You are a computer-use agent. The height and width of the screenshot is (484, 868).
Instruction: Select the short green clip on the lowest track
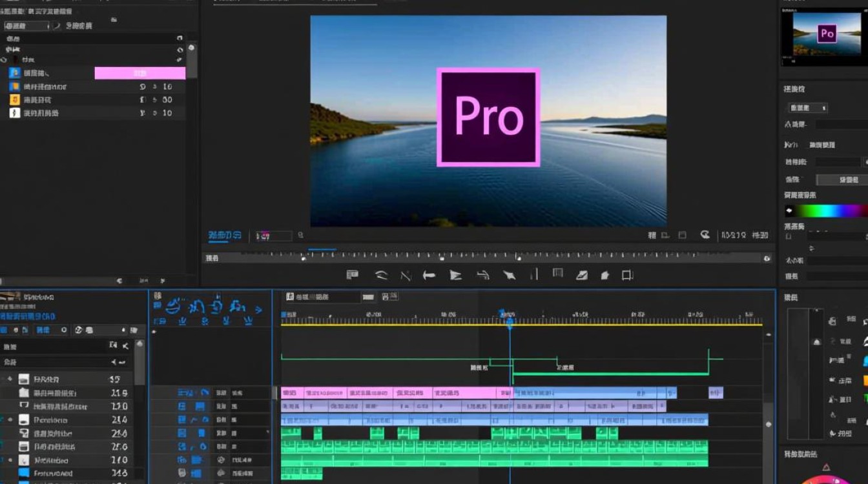pos(302,474)
